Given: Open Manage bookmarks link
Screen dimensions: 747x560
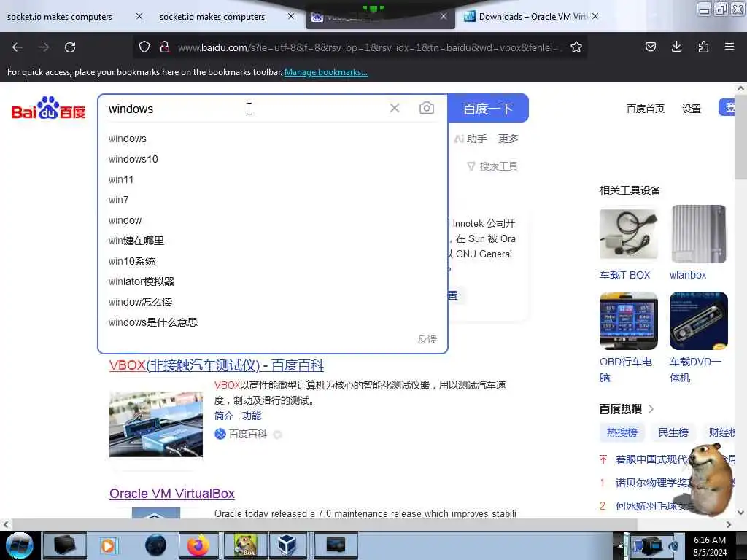Looking at the screenshot, I should (326, 72).
